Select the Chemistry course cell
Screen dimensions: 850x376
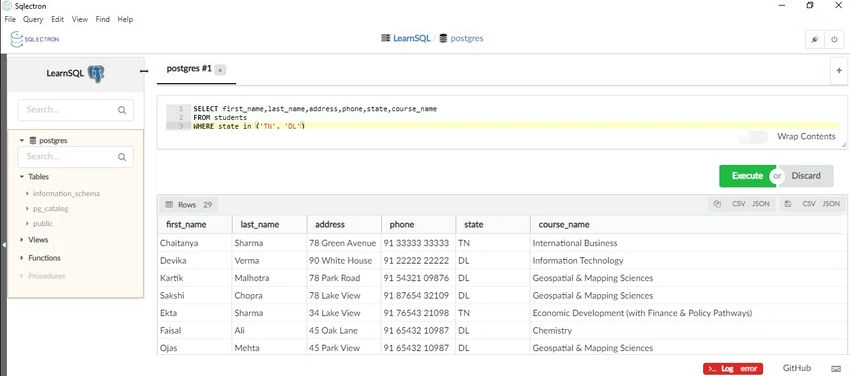click(687, 330)
